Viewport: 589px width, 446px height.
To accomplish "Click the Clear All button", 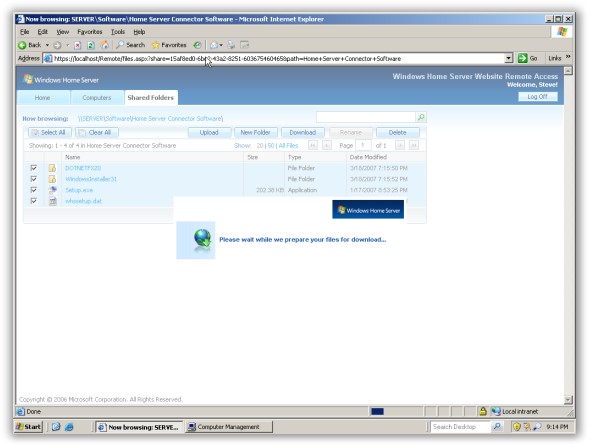I will click(x=97, y=133).
